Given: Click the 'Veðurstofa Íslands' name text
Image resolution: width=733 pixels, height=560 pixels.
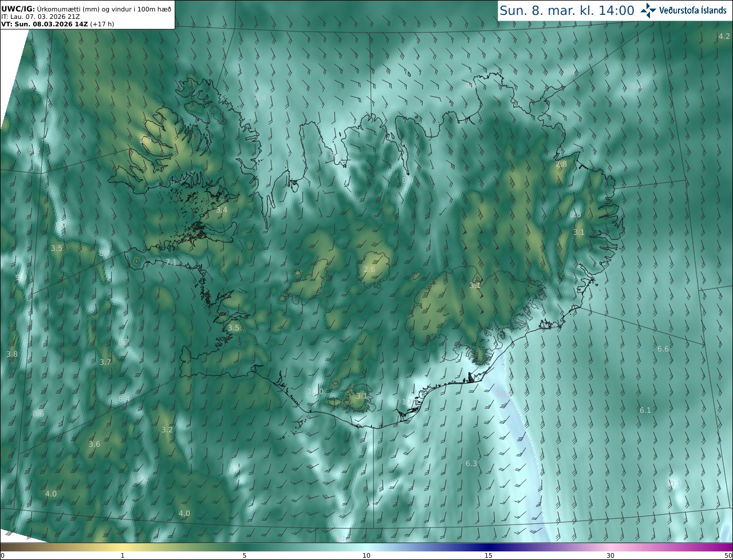Looking at the screenshot, I should coord(692,10).
